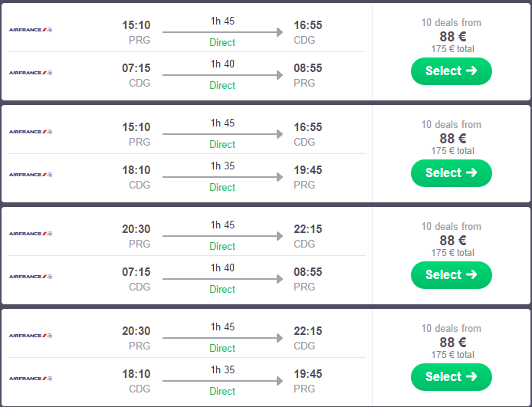The height and width of the screenshot is (407, 532).
Task: Click Air France logo on third result's return flight
Action: point(31,277)
